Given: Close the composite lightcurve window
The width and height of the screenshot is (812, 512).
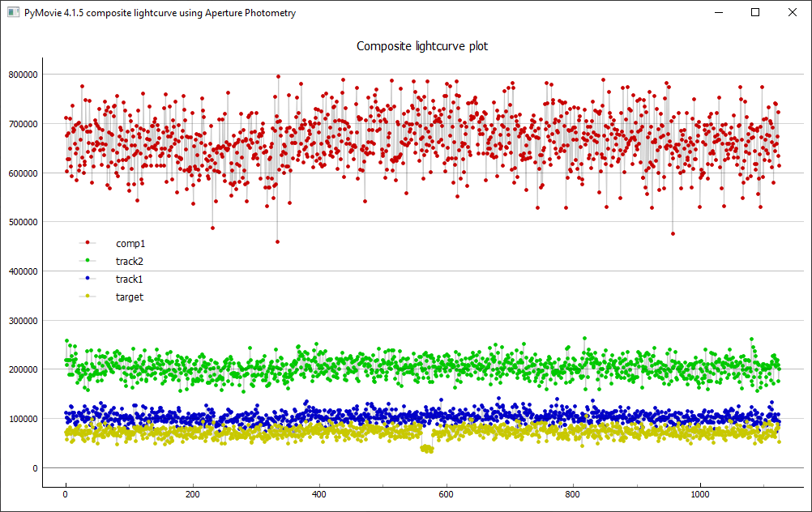Looking at the screenshot, I should tap(792, 13).
